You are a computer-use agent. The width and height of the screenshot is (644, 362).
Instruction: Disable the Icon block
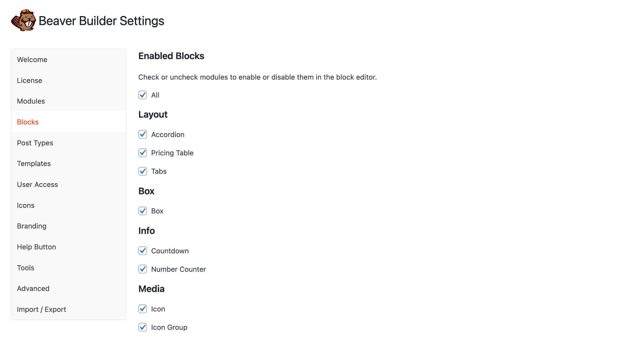pyautogui.click(x=143, y=309)
